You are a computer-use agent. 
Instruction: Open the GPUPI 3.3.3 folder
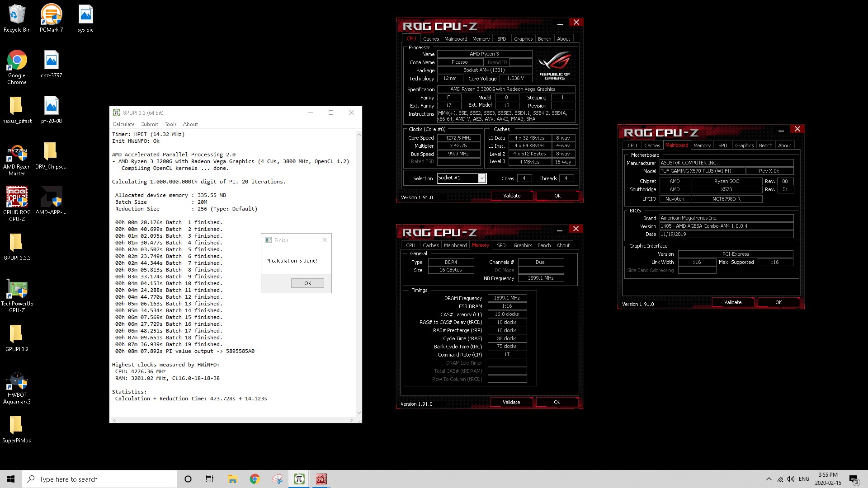click(x=17, y=247)
